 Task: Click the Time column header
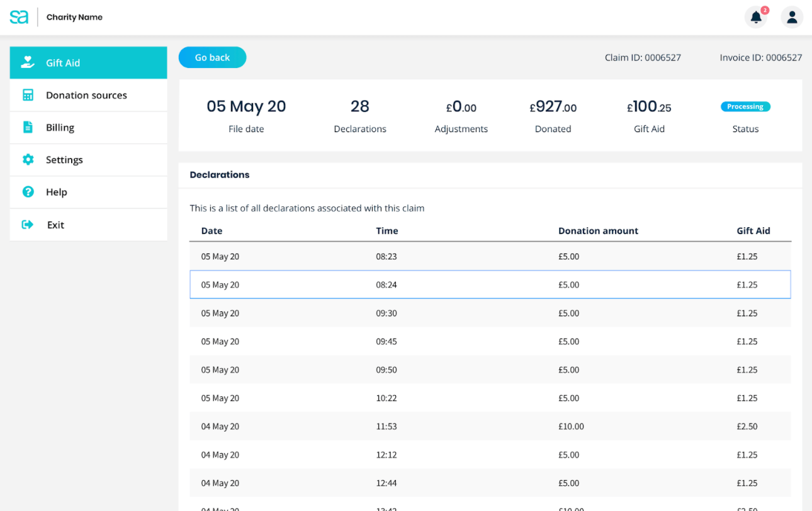tap(386, 231)
